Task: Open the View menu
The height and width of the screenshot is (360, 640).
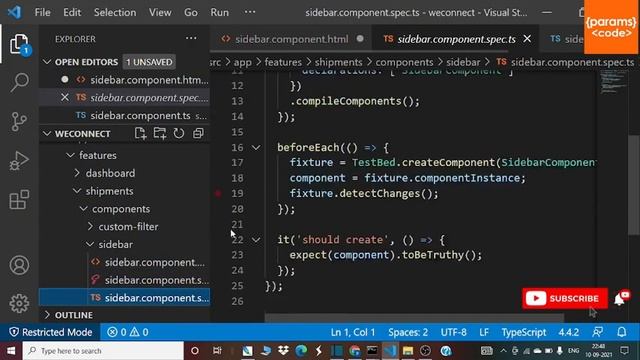Action: coord(160,12)
